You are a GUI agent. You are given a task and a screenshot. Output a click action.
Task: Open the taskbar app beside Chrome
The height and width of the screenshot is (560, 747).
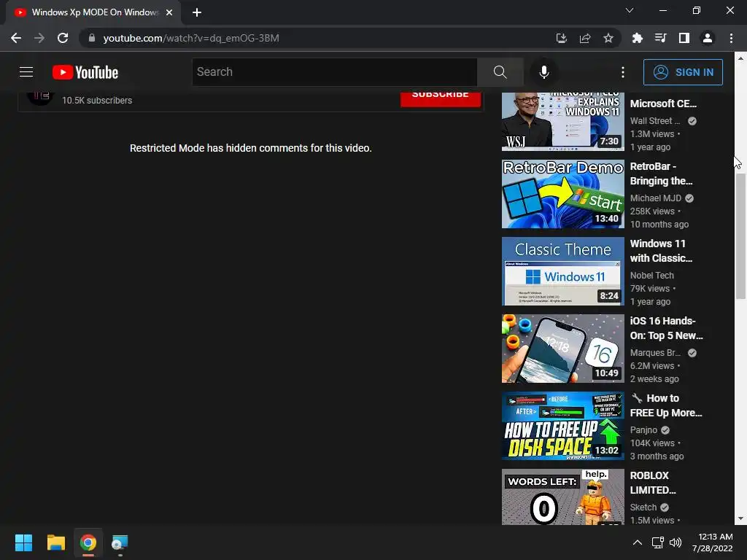pos(120,542)
